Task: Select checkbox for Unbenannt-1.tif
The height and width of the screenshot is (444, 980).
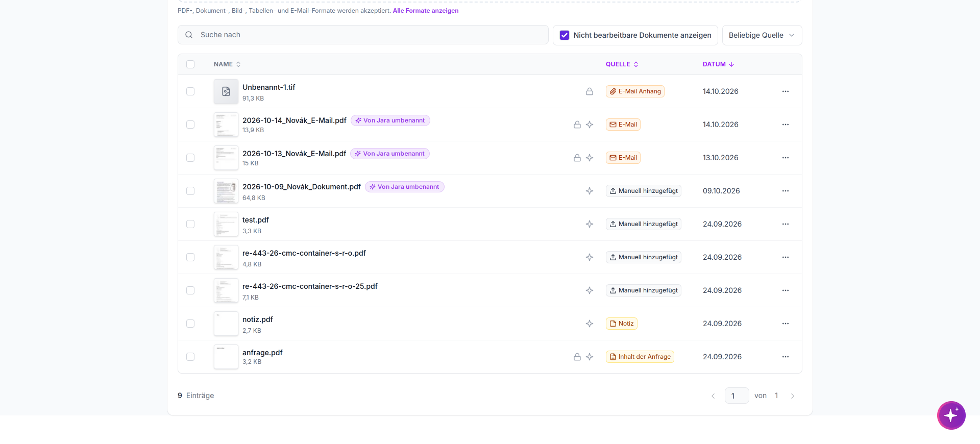Action: pos(190,91)
